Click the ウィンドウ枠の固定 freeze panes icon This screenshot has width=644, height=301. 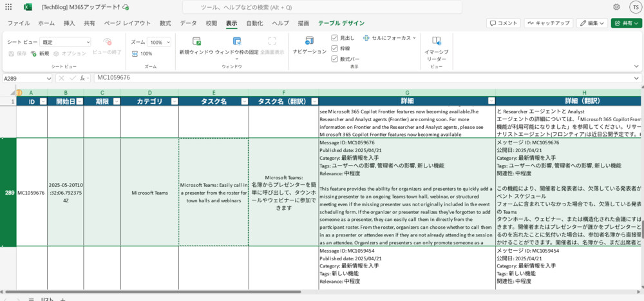click(236, 41)
